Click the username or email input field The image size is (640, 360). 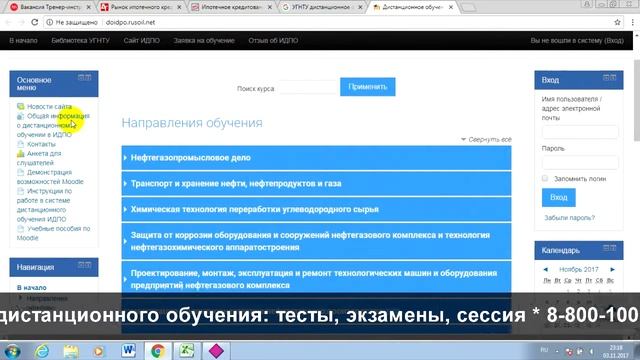point(580,132)
